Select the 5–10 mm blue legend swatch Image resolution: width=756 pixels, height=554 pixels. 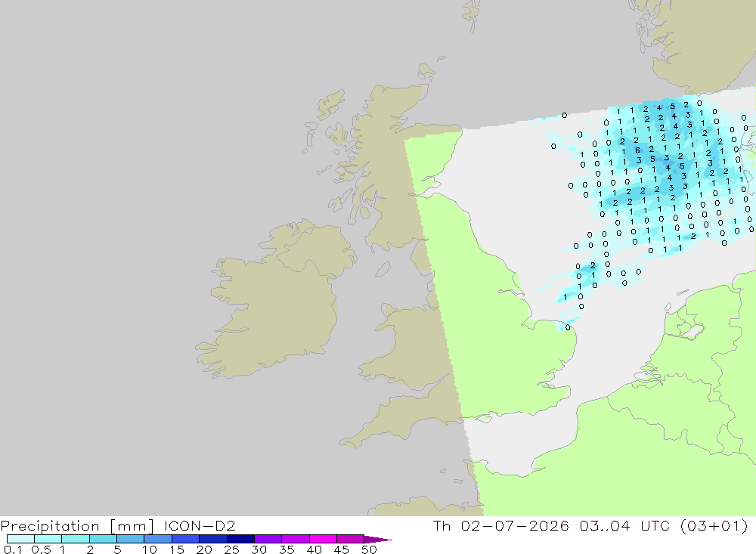point(131,539)
